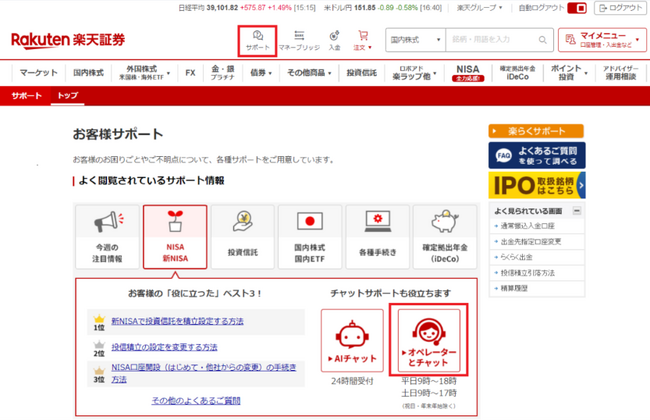Start the AIチャット robot chat
This screenshot has height=420, width=650.
pyautogui.click(x=352, y=340)
